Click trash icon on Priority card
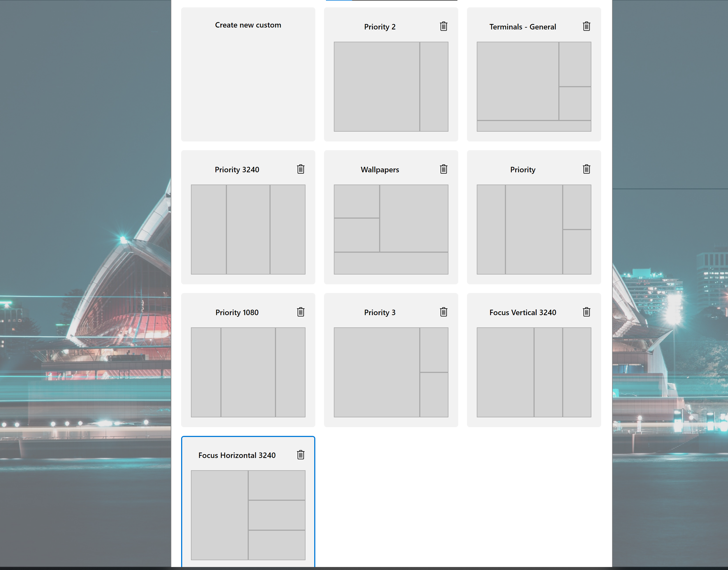Viewport: 728px width, 570px height. 586,169
